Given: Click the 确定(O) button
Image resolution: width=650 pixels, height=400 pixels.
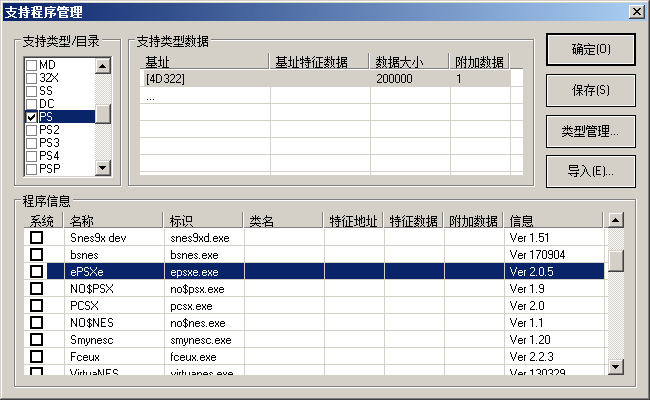Looking at the screenshot, I should click(590, 50).
